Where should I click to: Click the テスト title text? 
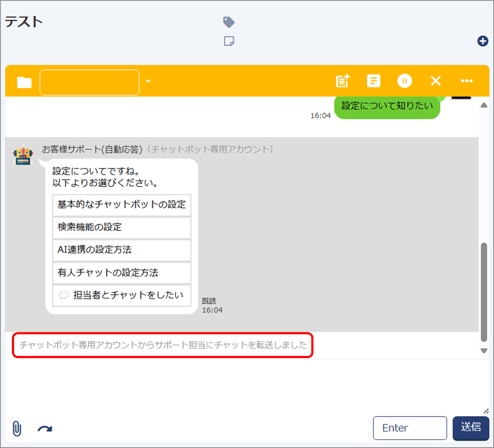24,22
